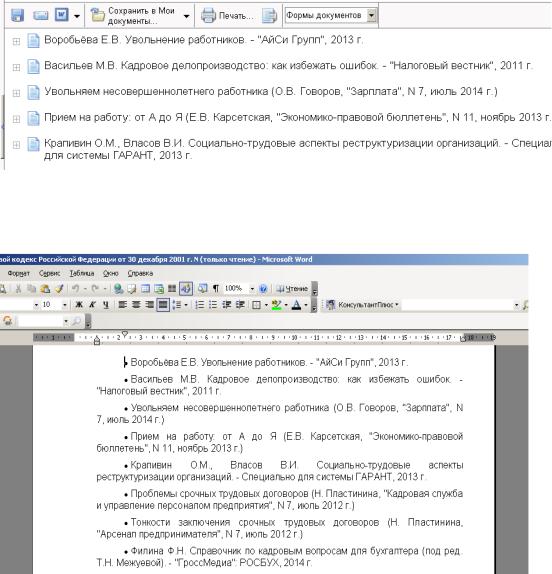Click the decrease indent icon
Image resolution: width=552 pixels, height=574 pixels.
click(x=227, y=305)
